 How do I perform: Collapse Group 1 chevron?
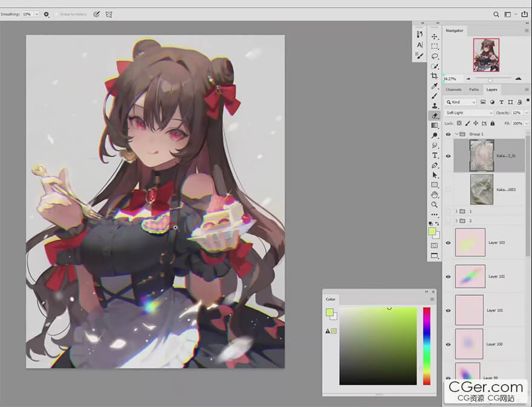[x=456, y=134]
